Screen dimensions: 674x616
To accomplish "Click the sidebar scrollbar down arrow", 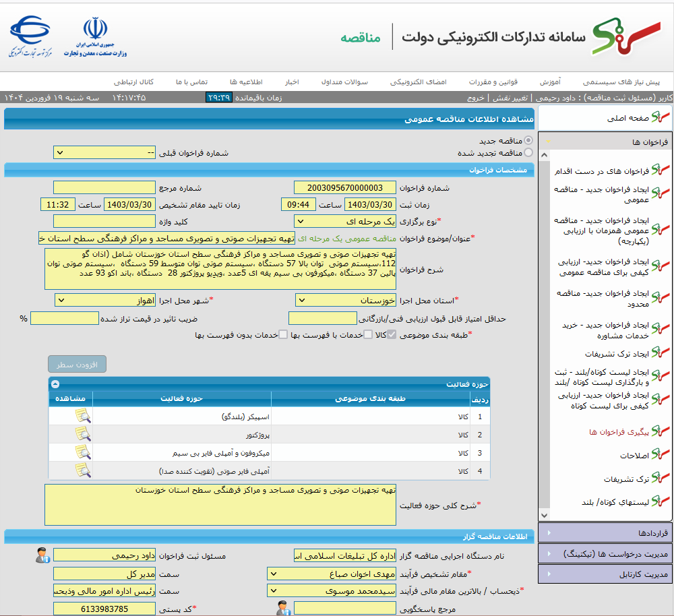I will (544, 515).
